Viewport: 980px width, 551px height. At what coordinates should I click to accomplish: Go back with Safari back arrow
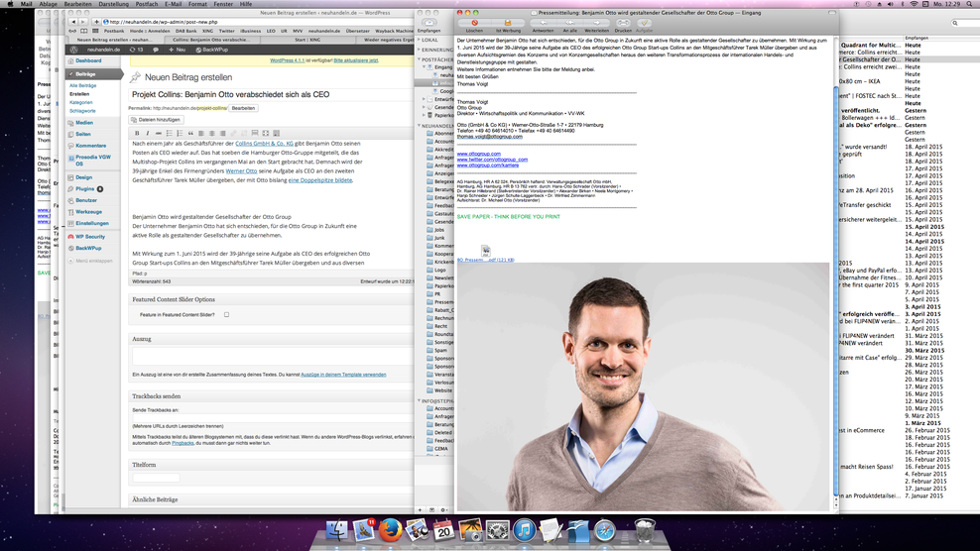coord(73,22)
